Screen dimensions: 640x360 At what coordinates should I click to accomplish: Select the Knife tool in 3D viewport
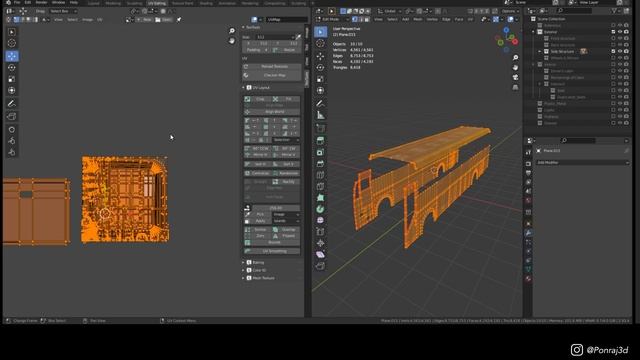(320, 187)
